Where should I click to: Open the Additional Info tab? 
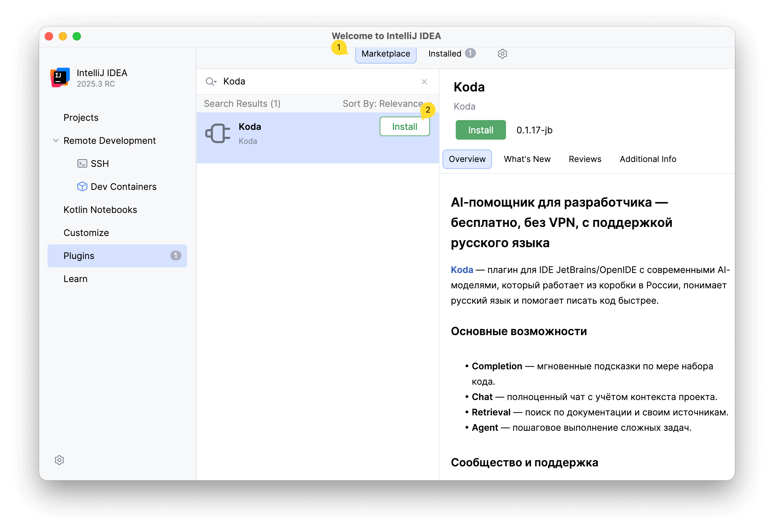648,159
